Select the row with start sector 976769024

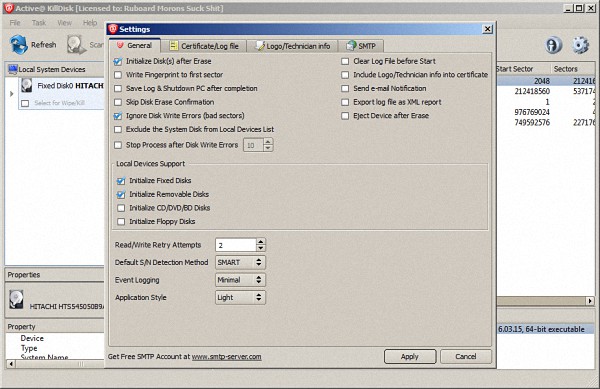coord(546,112)
